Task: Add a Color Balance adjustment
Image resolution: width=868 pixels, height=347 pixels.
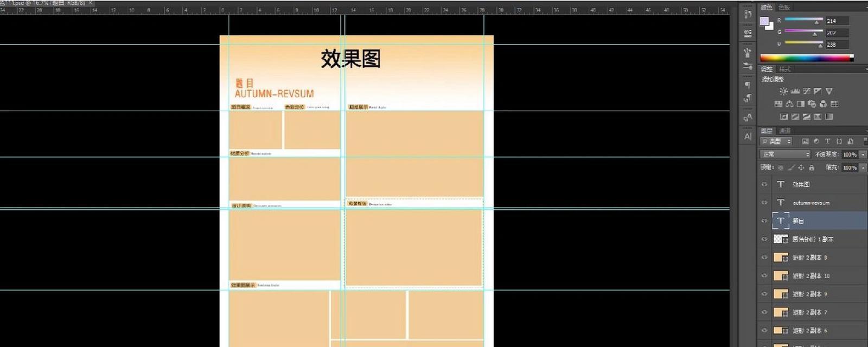Action: (x=789, y=104)
